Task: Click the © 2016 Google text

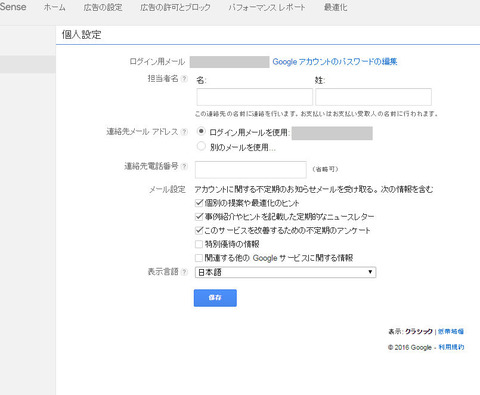Action: coord(410,347)
